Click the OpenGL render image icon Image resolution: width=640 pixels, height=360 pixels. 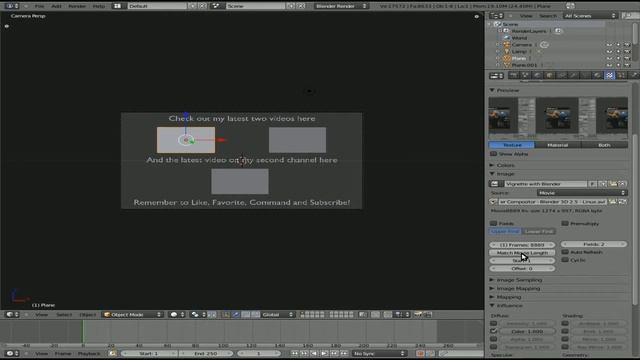(418, 315)
